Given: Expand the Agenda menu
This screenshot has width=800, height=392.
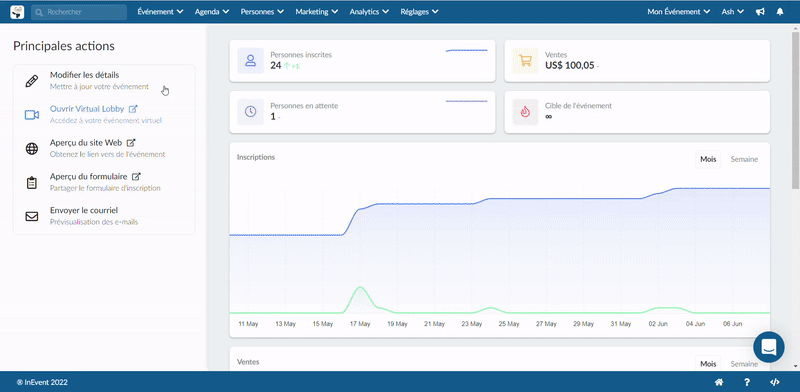Looking at the screenshot, I should (212, 12).
